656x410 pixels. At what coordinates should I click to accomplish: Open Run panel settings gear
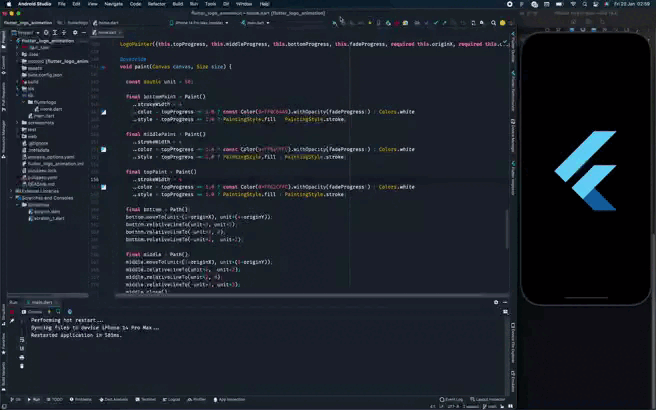(496, 302)
